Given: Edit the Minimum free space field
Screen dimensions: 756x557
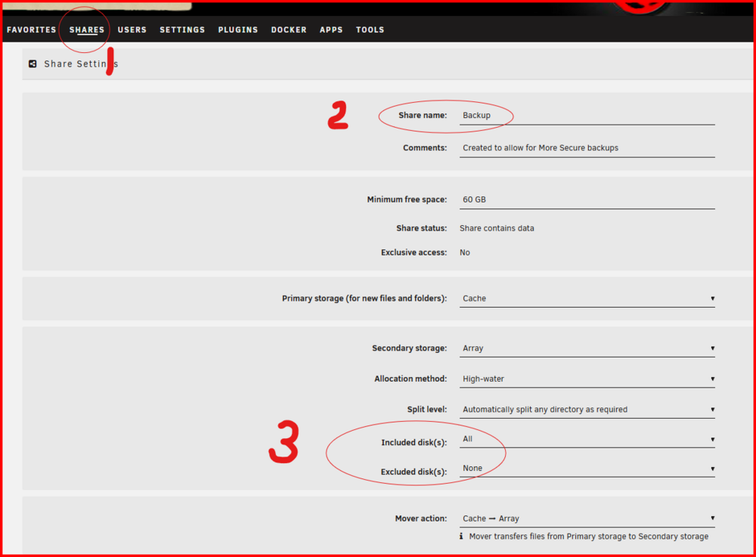Looking at the screenshot, I should coord(587,200).
